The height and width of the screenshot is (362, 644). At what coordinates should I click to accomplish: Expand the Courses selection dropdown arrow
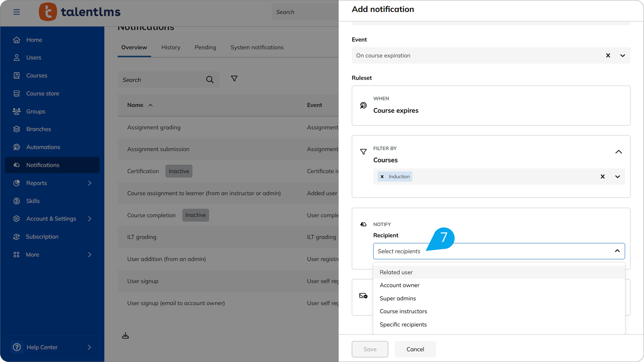pos(617,177)
